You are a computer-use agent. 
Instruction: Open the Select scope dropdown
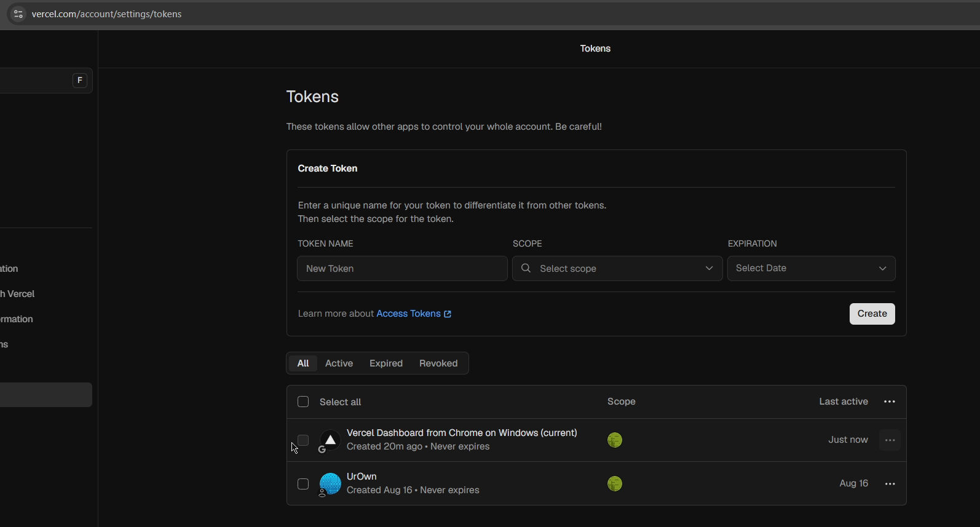click(x=617, y=269)
